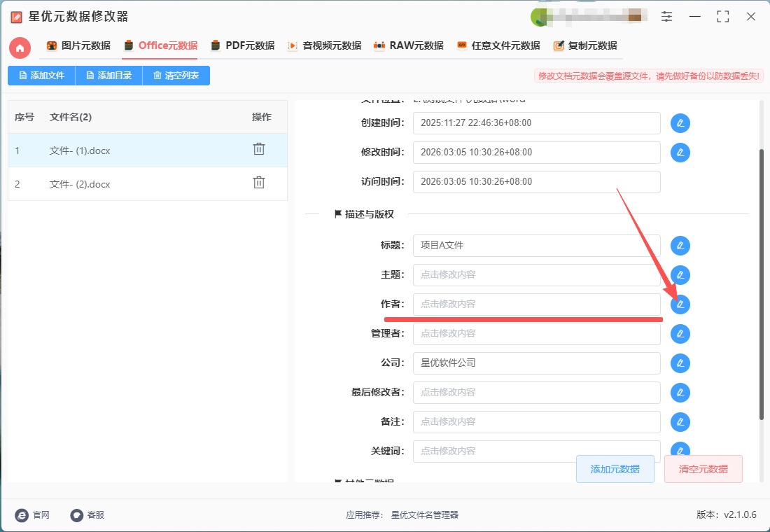This screenshot has height=532, width=770.
Task: Open the PDF元数据 tab
Action: 243,45
